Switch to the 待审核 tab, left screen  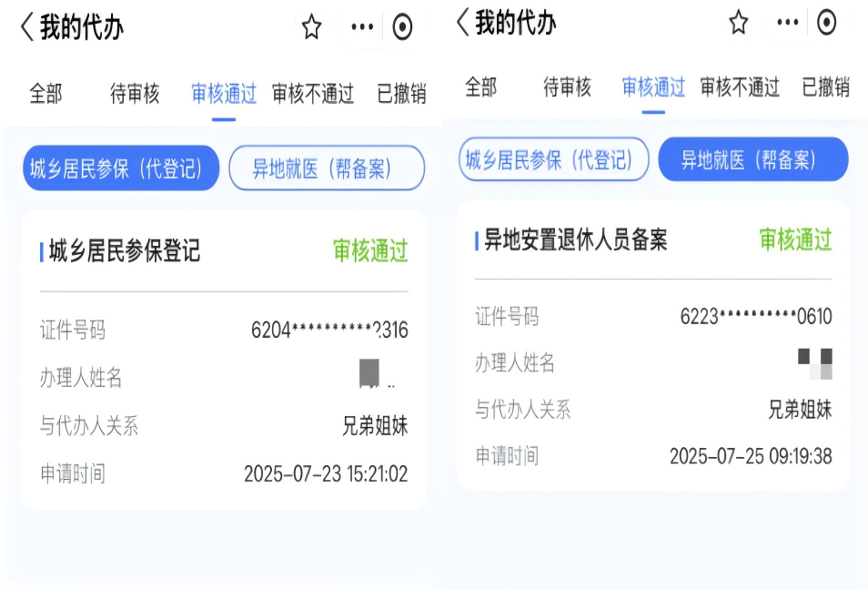134,93
